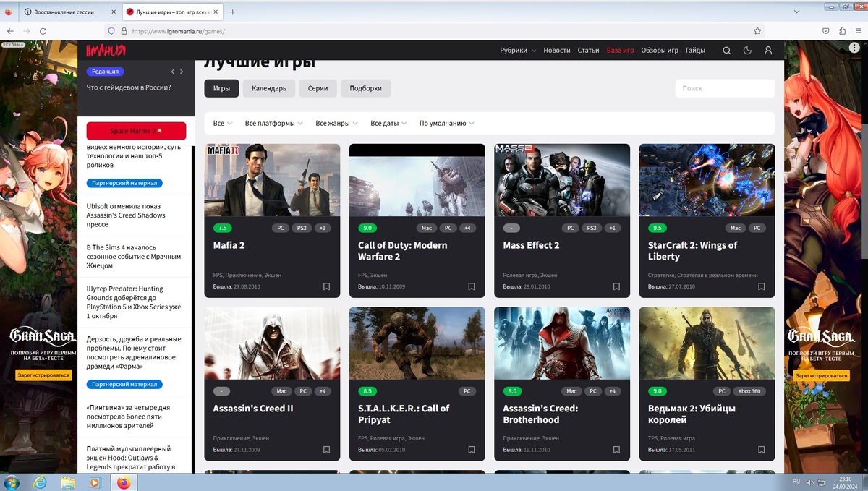
Task: Click Windows Start button
Action: coord(12,482)
